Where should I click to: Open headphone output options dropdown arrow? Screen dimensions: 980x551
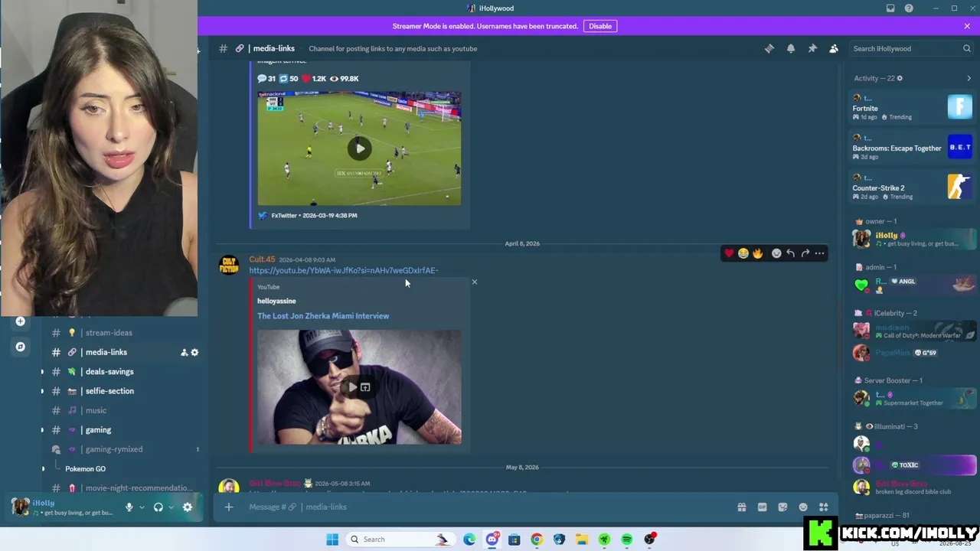click(171, 507)
